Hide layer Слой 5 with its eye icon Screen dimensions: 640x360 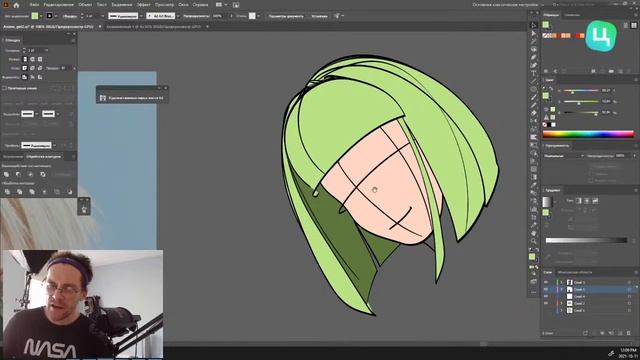[x=546, y=282]
